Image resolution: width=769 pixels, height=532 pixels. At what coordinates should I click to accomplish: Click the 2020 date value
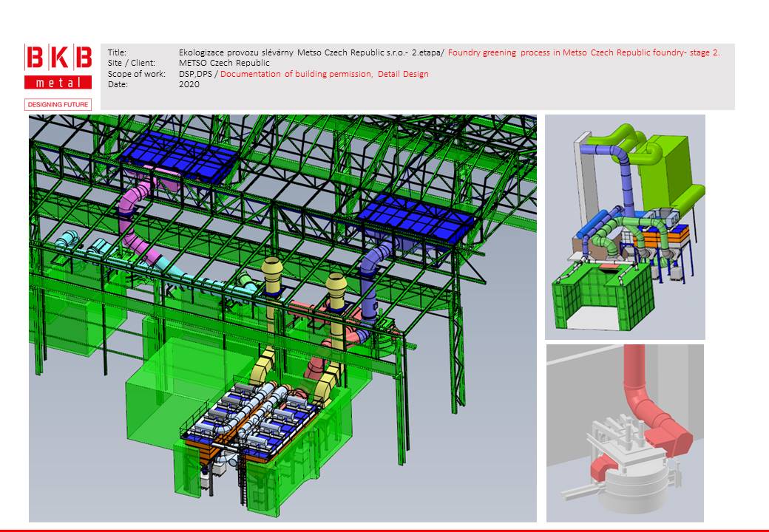click(189, 84)
